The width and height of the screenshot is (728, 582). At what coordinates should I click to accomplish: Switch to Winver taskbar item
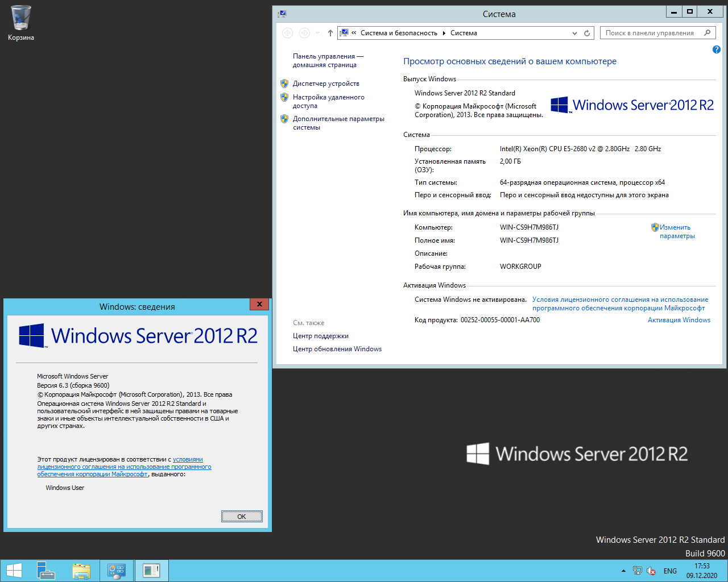[151, 571]
